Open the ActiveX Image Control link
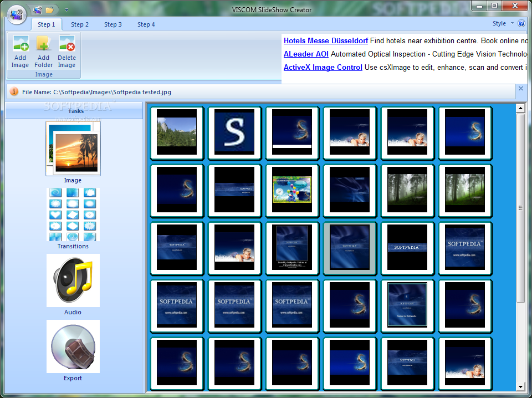This screenshot has width=532, height=398. point(323,67)
